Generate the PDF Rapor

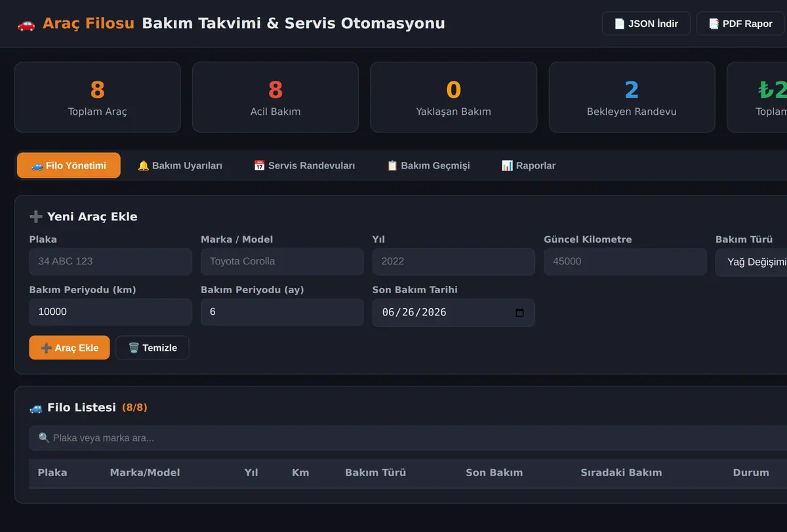[740, 24]
